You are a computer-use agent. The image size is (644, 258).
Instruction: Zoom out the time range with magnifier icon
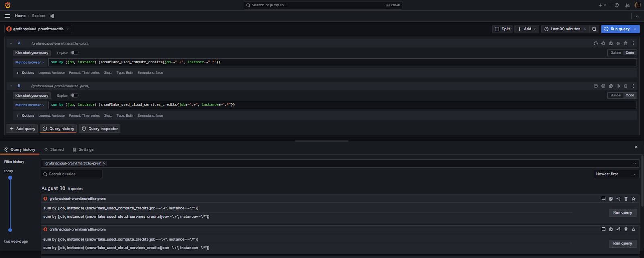594,29
